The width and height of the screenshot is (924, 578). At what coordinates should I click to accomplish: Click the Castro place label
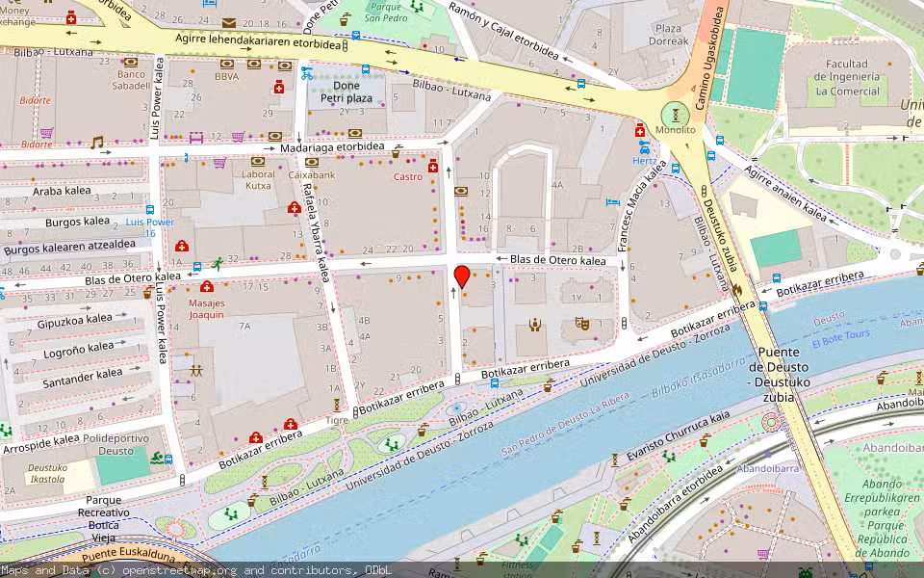[x=410, y=178]
